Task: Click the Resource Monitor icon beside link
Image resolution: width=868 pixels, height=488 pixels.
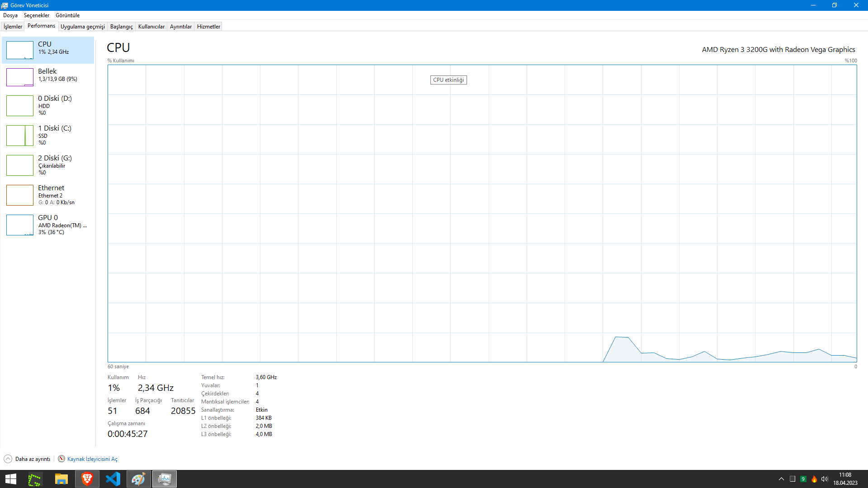Action: [61, 459]
